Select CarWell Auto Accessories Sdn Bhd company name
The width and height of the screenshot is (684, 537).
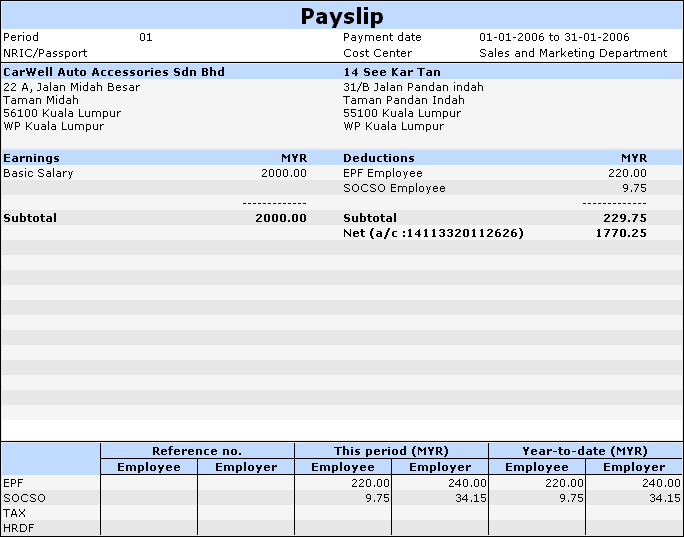(114, 72)
